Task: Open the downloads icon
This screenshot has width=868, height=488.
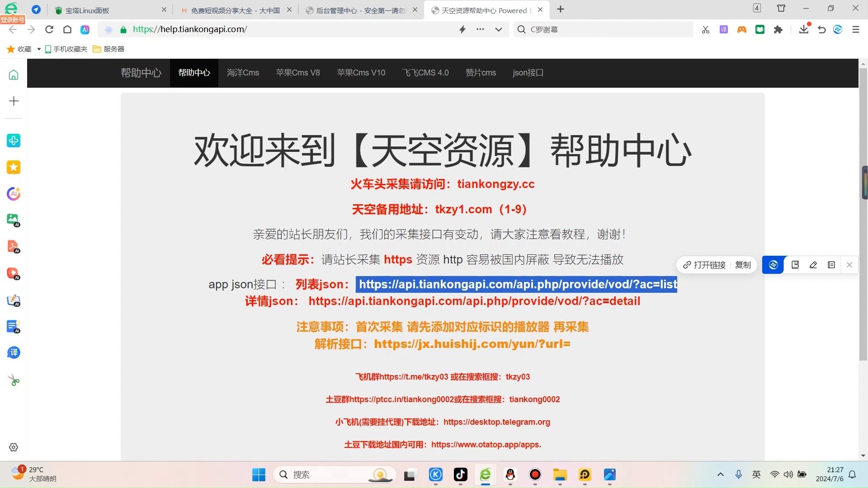Action: (804, 28)
